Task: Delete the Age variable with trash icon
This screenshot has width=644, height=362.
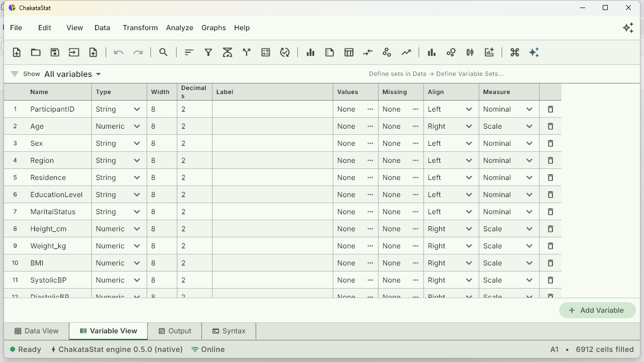Action: tap(550, 126)
